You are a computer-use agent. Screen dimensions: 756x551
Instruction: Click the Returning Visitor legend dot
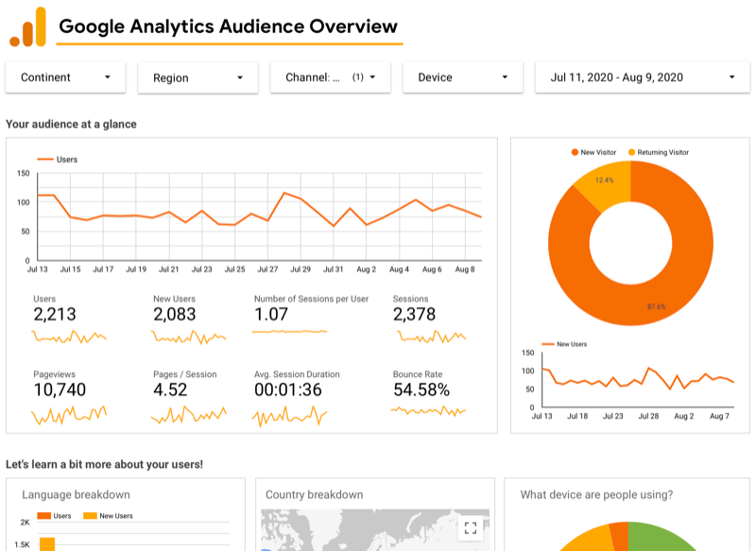coord(631,152)
